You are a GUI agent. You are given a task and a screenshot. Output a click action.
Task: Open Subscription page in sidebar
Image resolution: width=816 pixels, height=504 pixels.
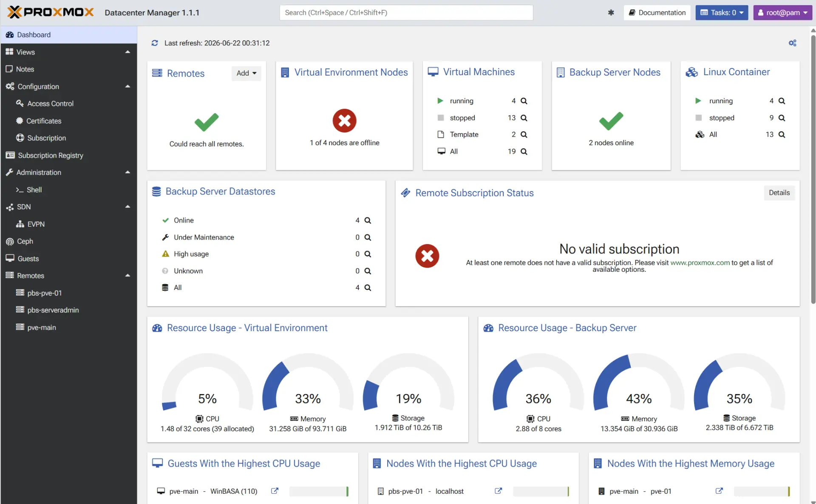69,138
